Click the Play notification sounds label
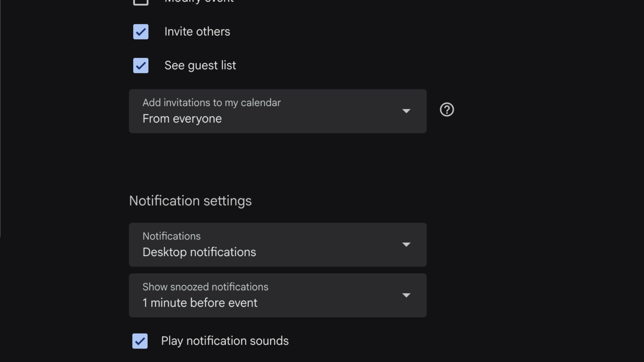644x362 pixels. [x=225, y=341]
